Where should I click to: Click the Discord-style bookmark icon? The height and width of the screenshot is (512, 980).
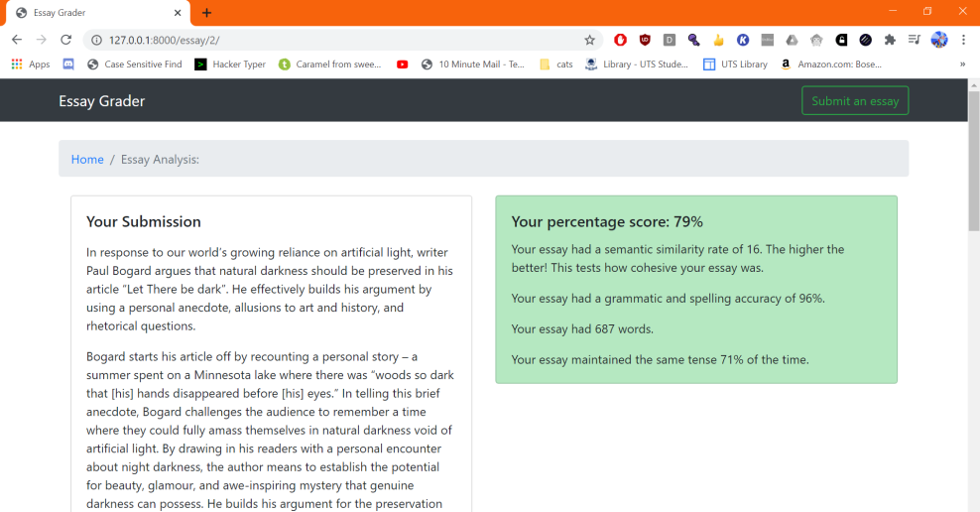point(68,64)
